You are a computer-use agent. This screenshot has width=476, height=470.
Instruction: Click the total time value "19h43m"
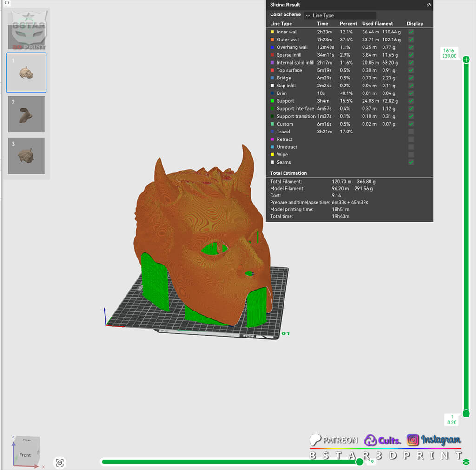click(x=340, y=216)
